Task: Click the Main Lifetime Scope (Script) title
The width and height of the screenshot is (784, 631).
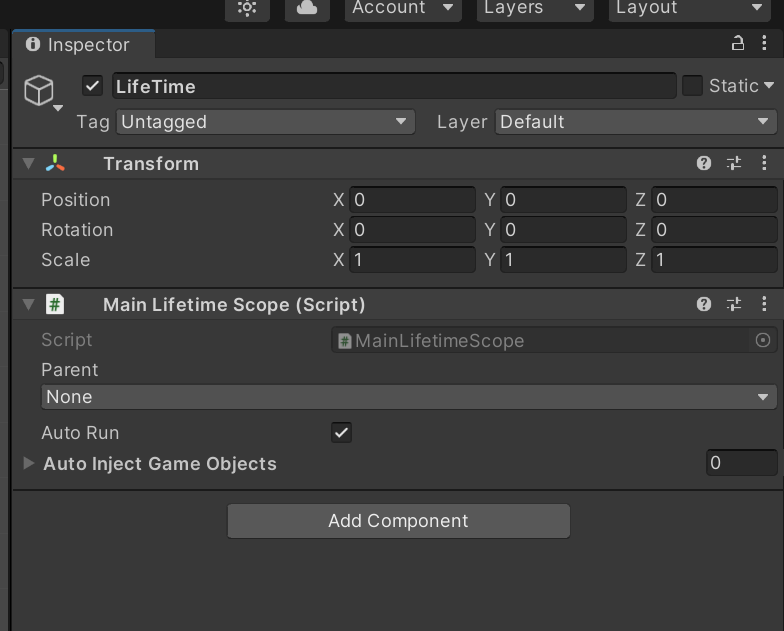Action: click(x=234, y=304)
